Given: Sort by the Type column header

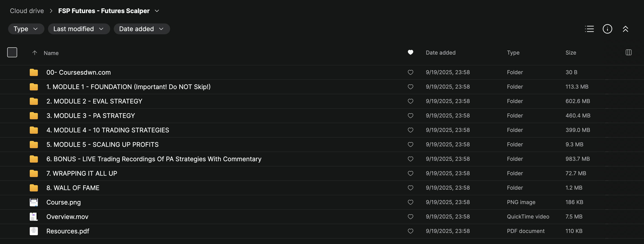Looking at the screenshot, I should click(513, 53).
